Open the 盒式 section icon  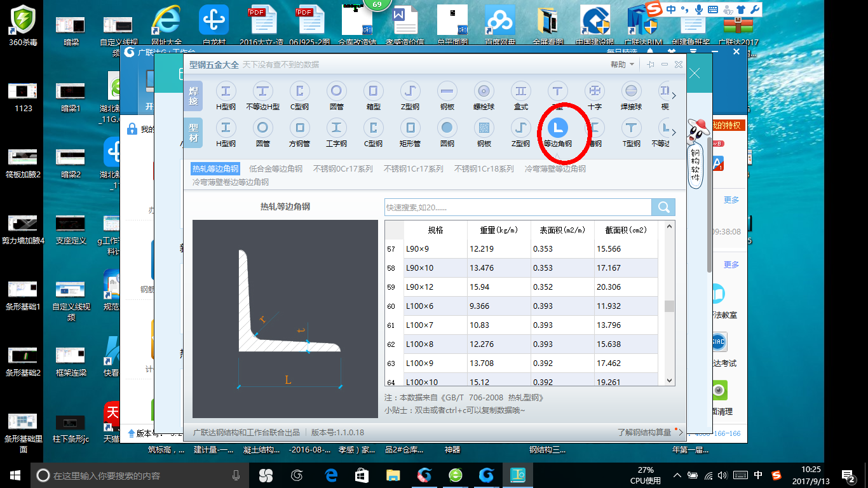click(x=520, y=91)
